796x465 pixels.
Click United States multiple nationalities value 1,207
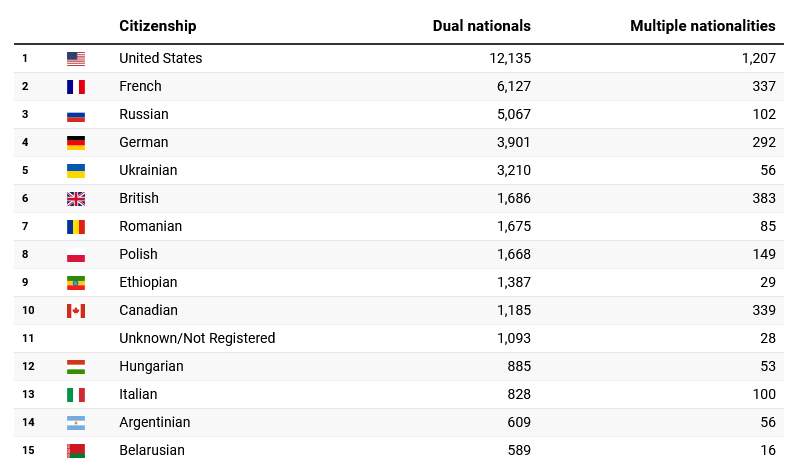[758, 59]
